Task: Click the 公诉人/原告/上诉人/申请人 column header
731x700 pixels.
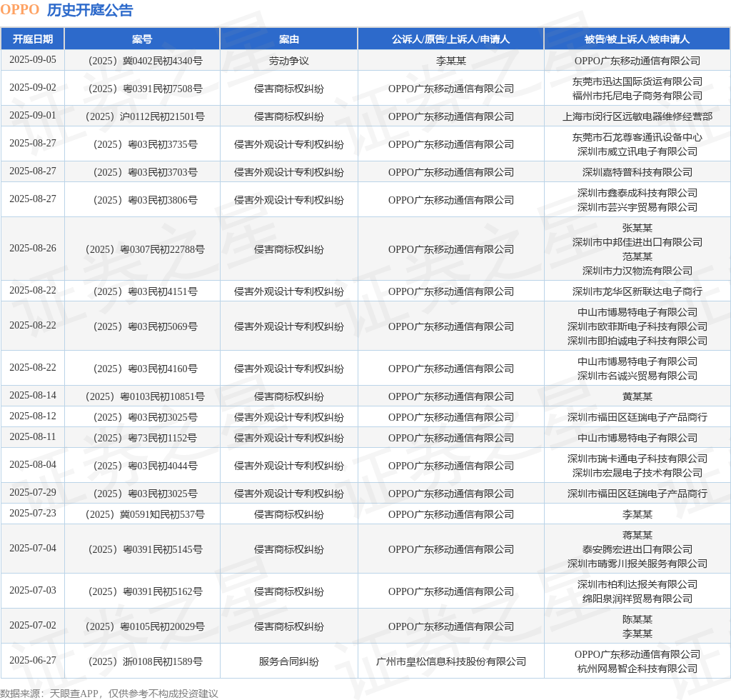Action: point(450,39)
